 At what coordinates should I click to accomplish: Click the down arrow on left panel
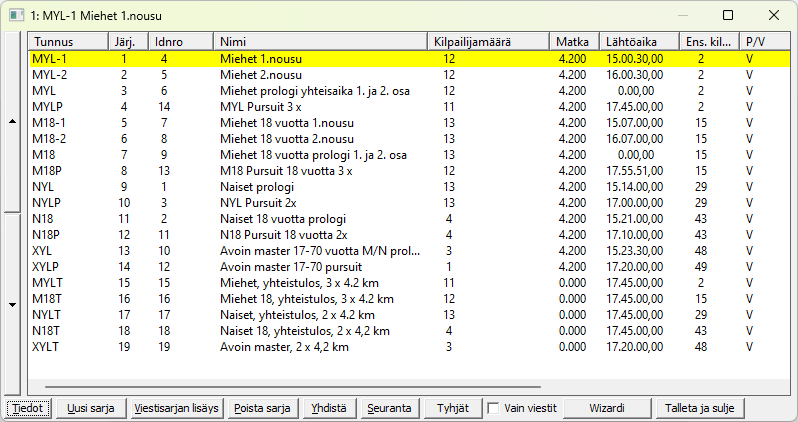coord(11,304)
